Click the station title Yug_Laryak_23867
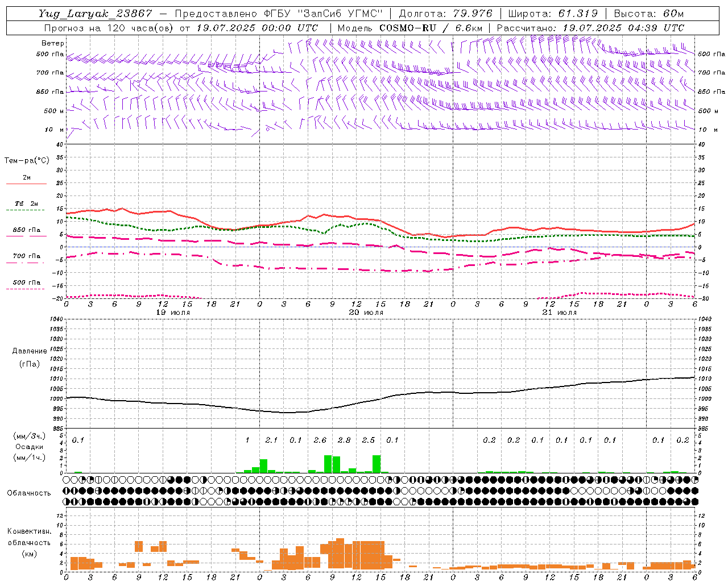The width and height of the screenshot is (728, 582). (x=95, y=14)
